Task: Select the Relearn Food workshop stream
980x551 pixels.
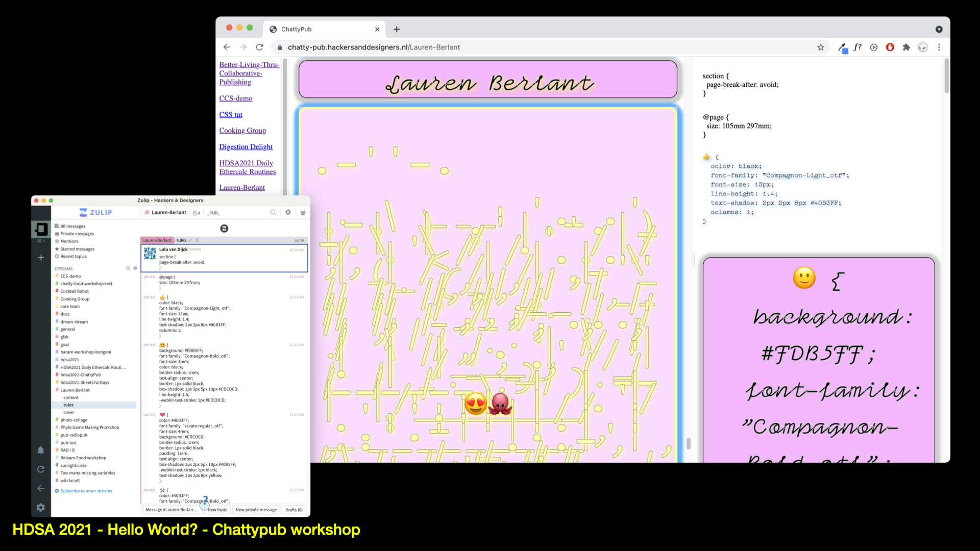Action: click(x=83, y=458)
